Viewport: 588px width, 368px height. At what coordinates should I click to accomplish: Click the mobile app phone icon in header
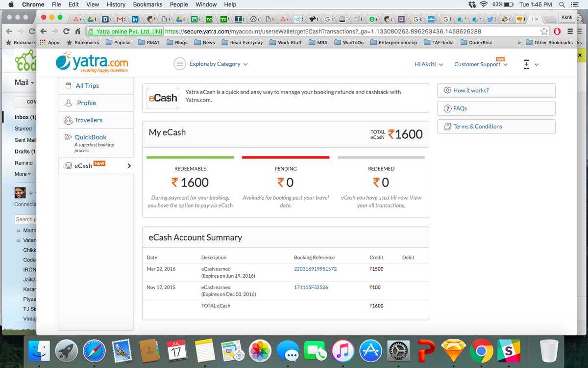[x=526, y=64]
